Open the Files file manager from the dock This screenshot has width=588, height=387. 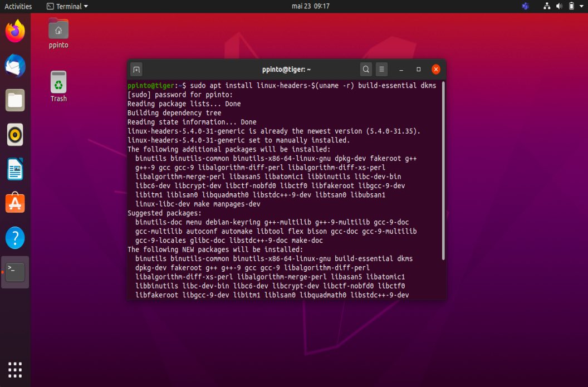tap(15, 100)
